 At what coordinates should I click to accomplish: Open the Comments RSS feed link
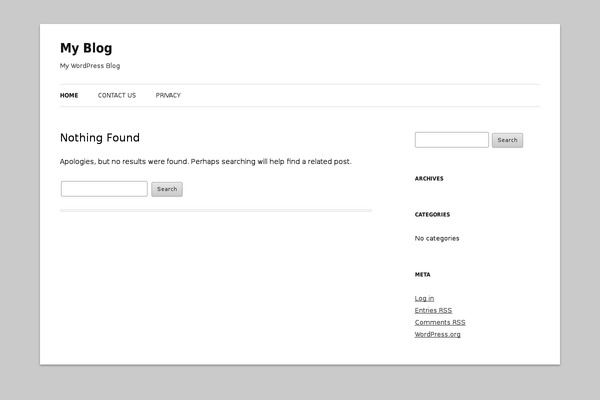click(x=440, y=322)
